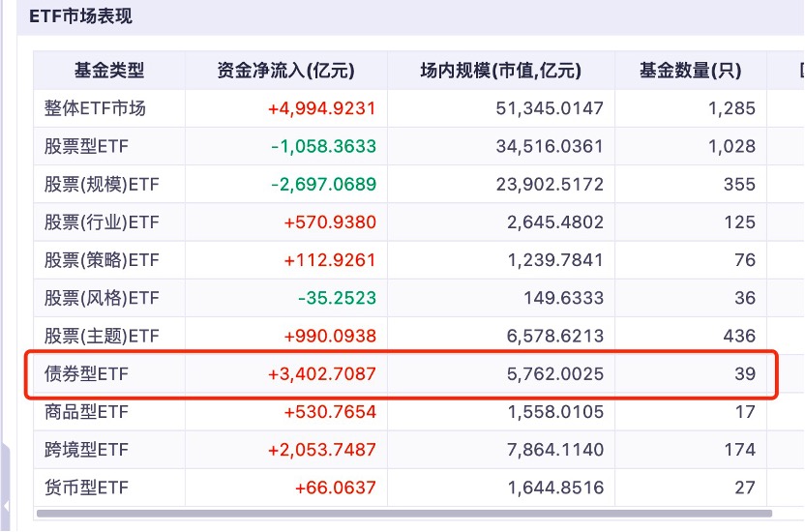805x532 pixels.
Task: Click the 51,345.0147 market size cell
Action: [548, 108]
